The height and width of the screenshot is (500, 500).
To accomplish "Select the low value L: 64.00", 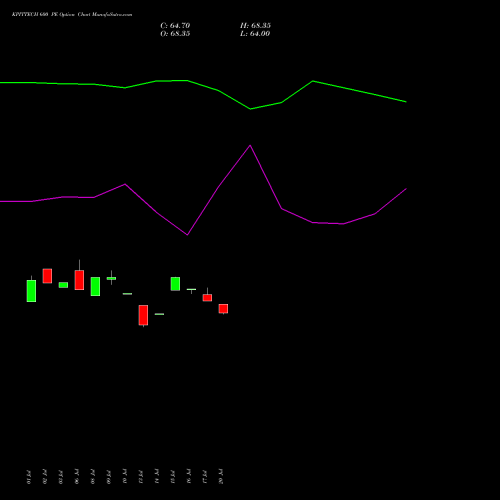I will click(x=255, y=34).
